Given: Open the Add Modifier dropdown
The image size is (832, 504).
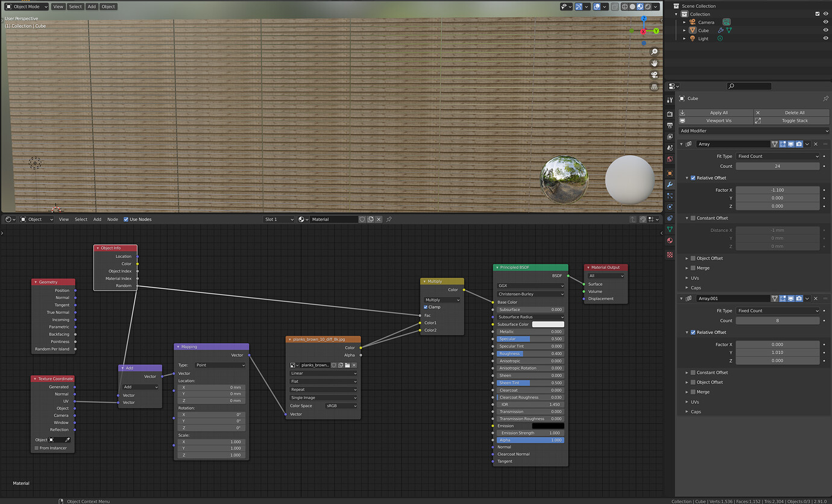Looking at the screenshot, I should tap(754, 131).
